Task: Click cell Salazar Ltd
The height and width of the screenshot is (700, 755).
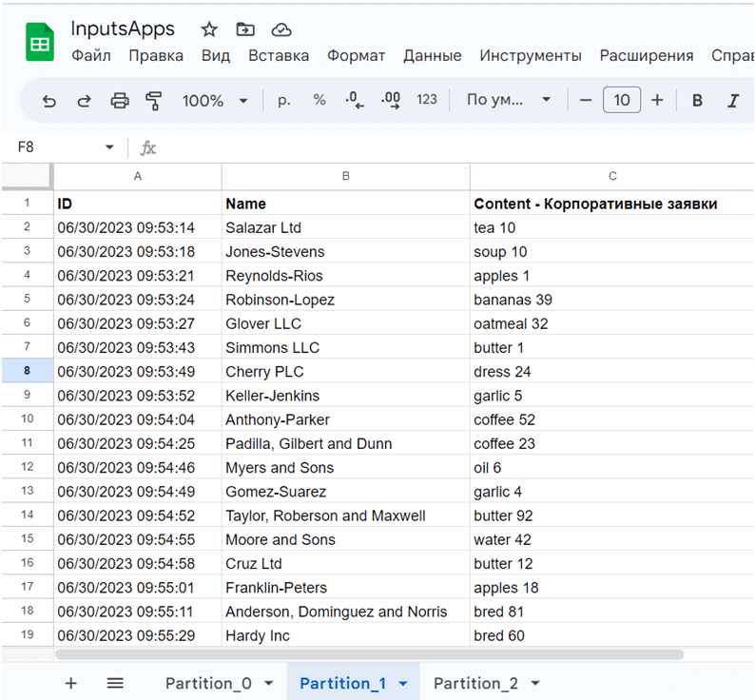Action: coord(346,227)
